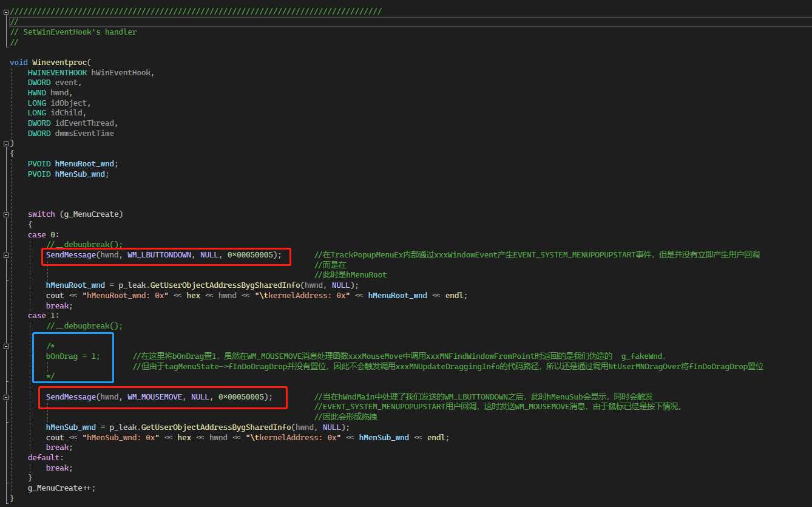Click the tagMenuState->fInDoDragDrop NtUserMNDragOver comment
Screen dimensions: 812x507
(x=448, y=366)
